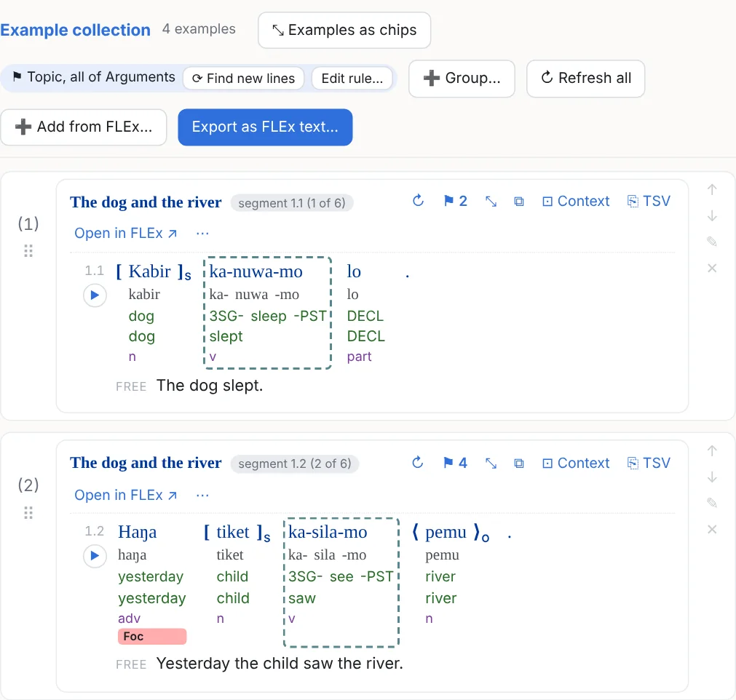Play audio for segment 1.2

(95, 555)
